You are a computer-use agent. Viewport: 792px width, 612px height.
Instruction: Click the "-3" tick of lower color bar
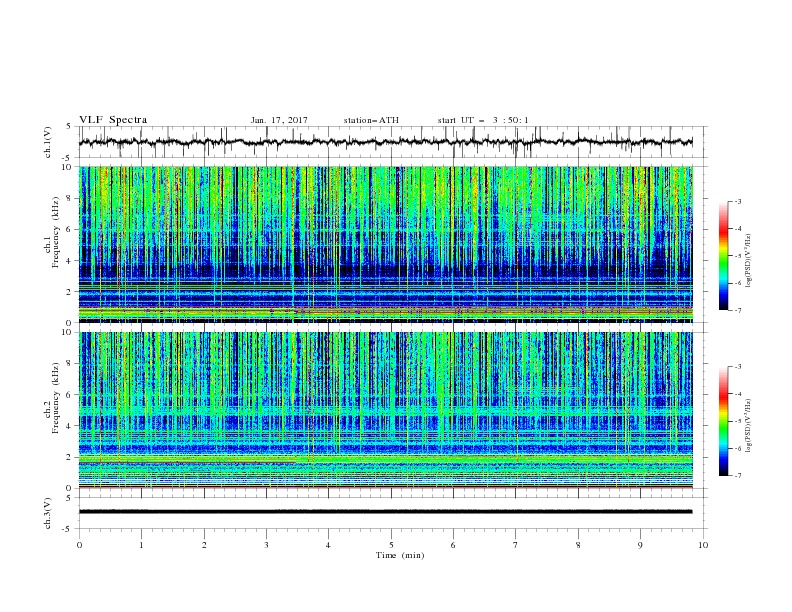(x=737, y=367)
